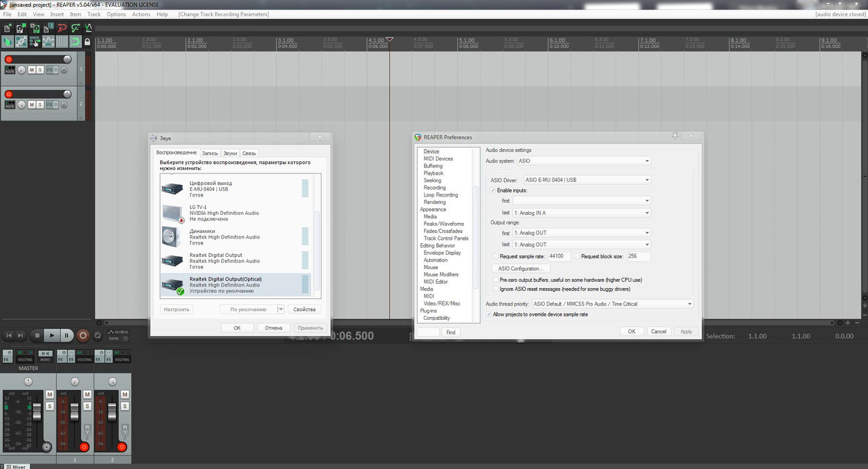Open Project Settings from toolbar icon
Screen dimensions: 868x469
(48, 28)
